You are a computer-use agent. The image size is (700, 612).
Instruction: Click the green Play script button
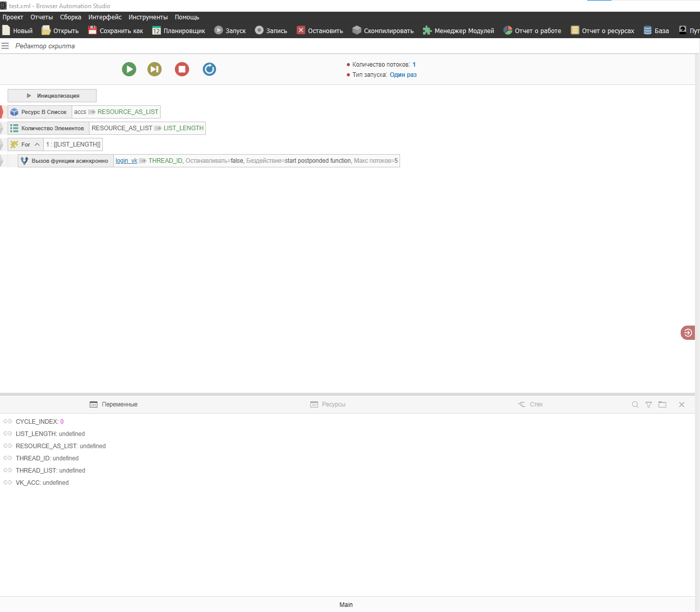[x=129, y=69]
